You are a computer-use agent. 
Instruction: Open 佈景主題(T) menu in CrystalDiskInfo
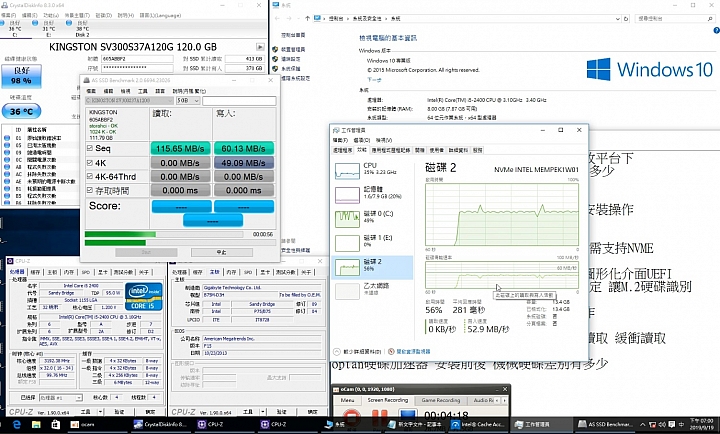coord(77,15)
